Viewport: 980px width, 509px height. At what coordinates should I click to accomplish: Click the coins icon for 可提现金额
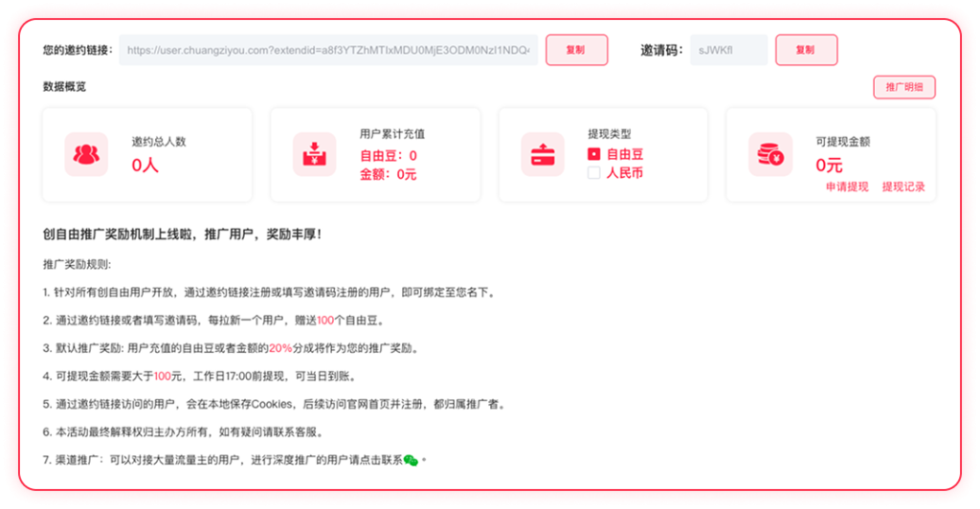coord(769,154)
